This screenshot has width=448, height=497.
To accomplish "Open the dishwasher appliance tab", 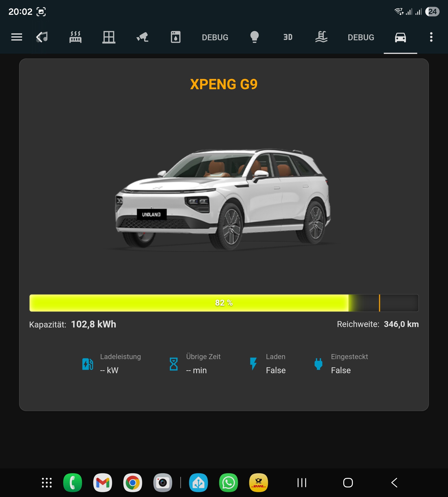I will pyautogui.click(x=176, y=37).
